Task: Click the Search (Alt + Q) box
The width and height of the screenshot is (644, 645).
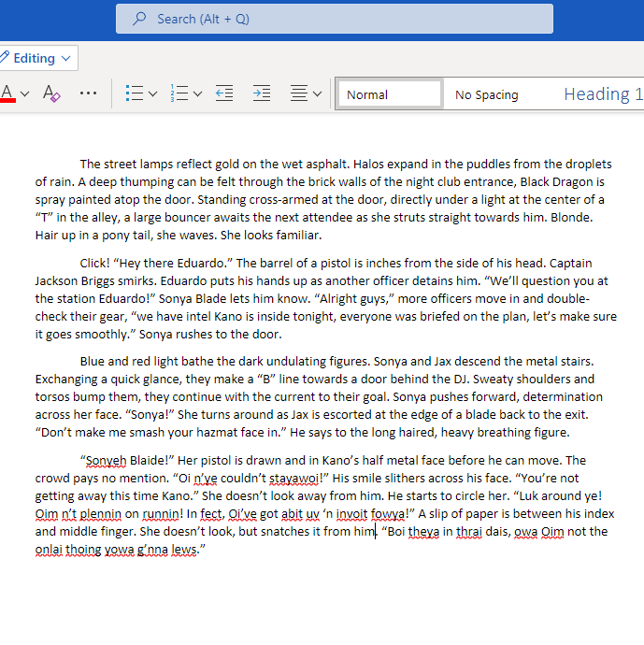Action: pos(335,19)
